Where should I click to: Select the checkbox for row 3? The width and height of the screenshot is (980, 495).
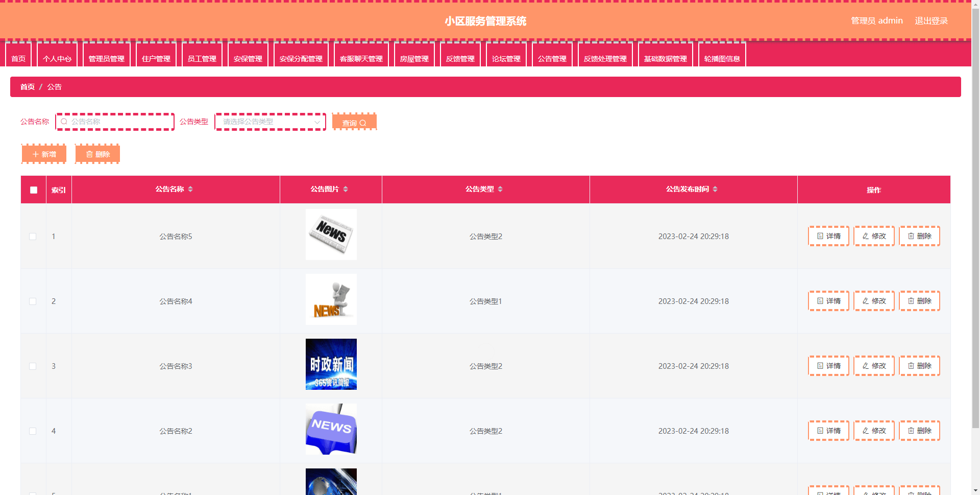(33, 366)
